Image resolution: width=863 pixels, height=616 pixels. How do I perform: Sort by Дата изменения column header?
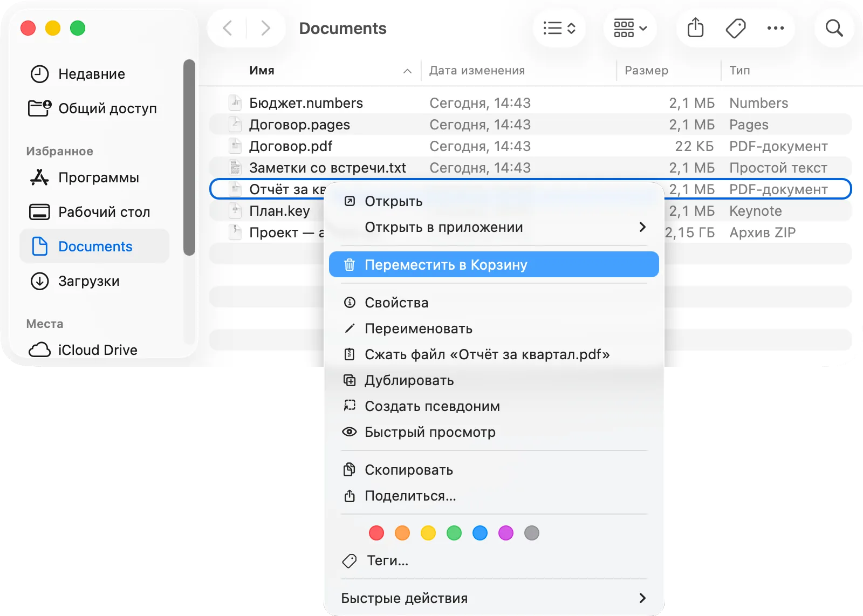pyautogui.click(x=477, y=71)
